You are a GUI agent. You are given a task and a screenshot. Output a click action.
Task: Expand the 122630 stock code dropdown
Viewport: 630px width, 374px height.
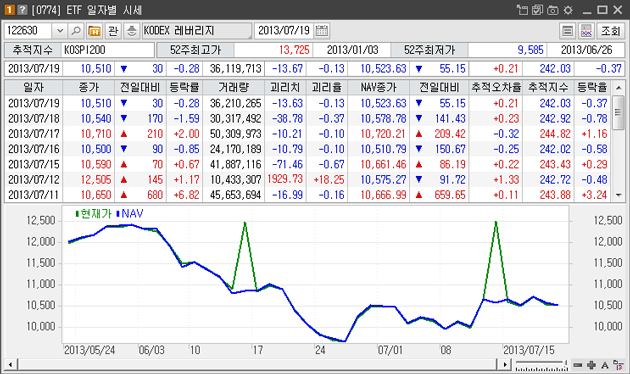coord(60,31)
